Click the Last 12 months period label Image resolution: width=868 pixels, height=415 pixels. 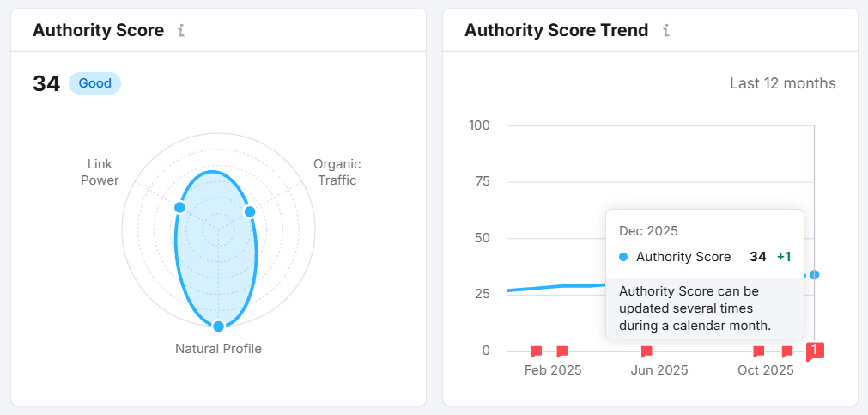[x=782, y=83]
